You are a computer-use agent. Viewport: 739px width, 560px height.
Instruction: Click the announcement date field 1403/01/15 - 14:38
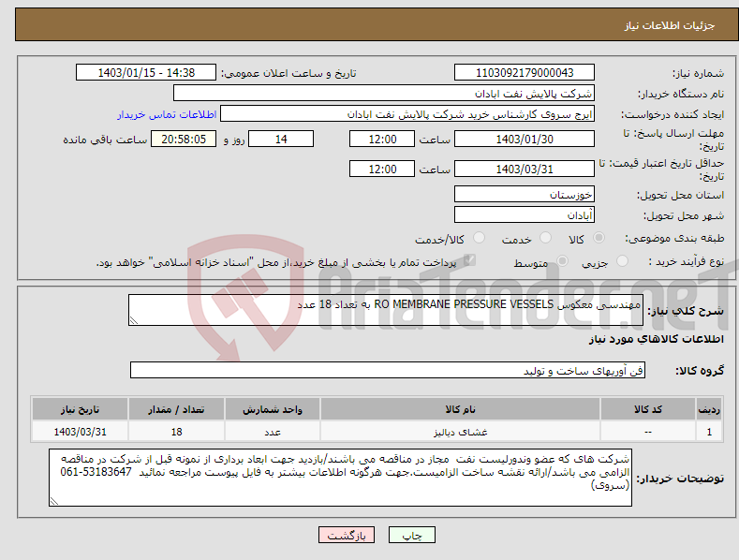pos(146,73)
